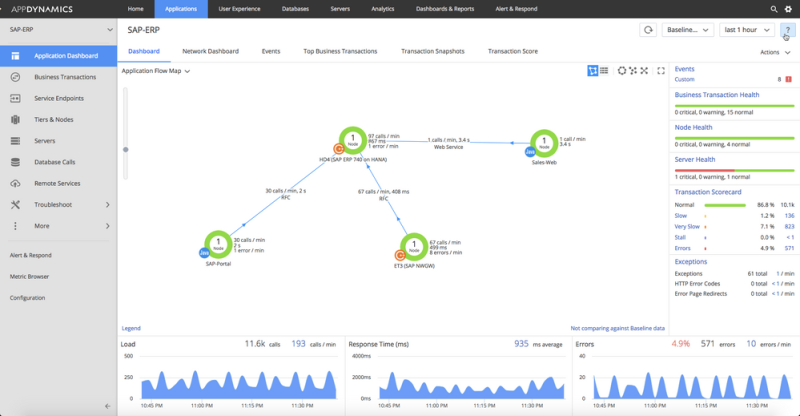800x416 pixels.
Task: Click the Tiers & Nodes sidebar icon
Action: click(x=15, y=119)
